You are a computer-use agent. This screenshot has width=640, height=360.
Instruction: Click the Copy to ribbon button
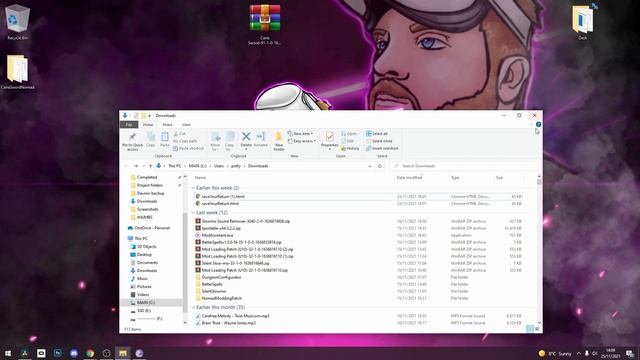(229, 141)
